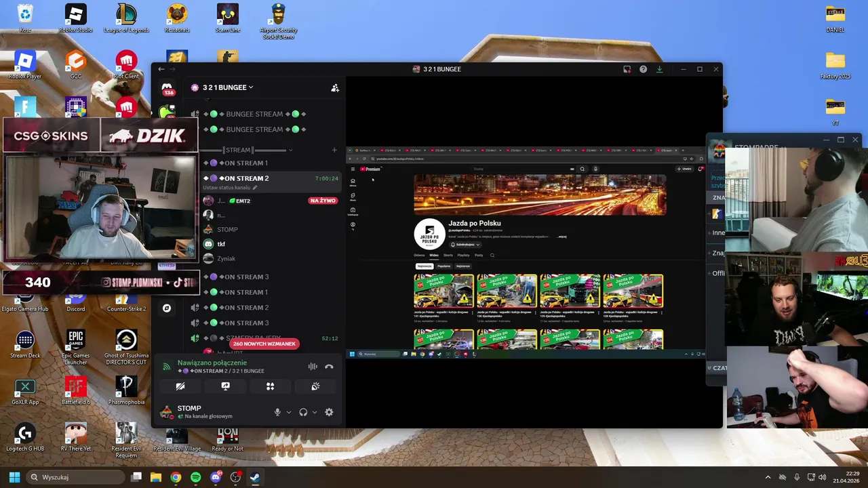Deafen headphones in Discord user panel
This screenshot has width=868, height=488.
tap(303, 412)
